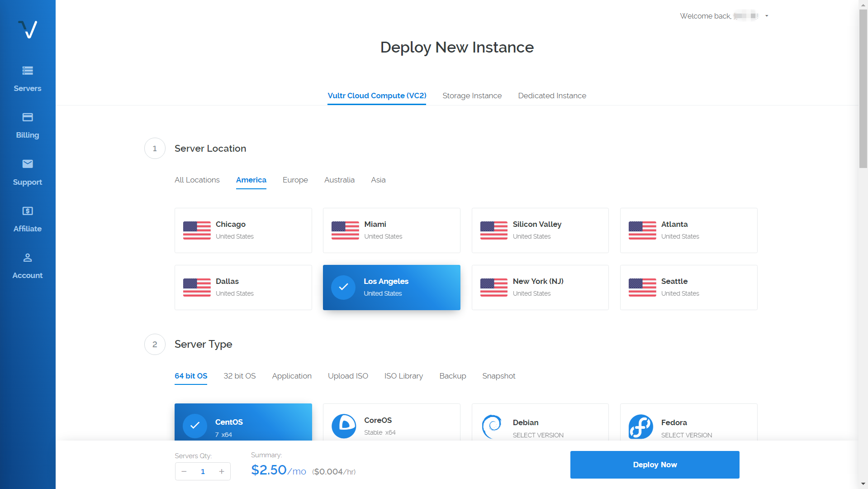The image size is (868, 489).
Task: Go to Support via sidebar label
Action: [x=28, y=182]
